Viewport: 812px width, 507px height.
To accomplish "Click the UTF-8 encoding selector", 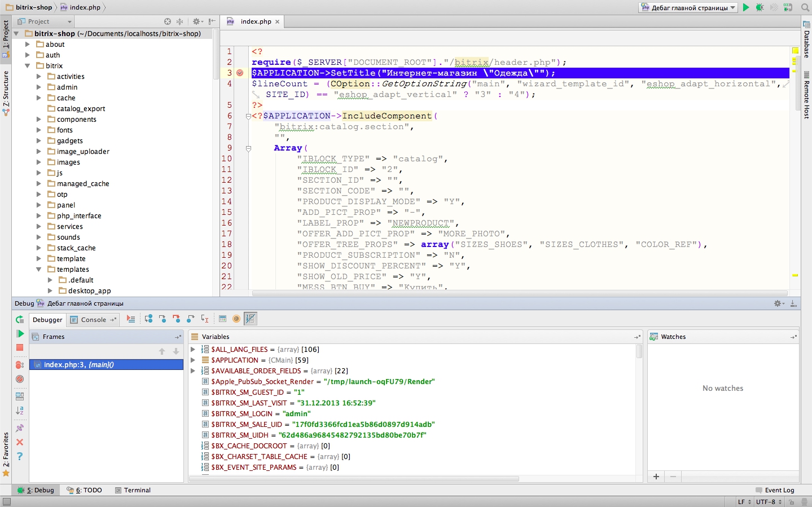I will click(x=769, y=502).
